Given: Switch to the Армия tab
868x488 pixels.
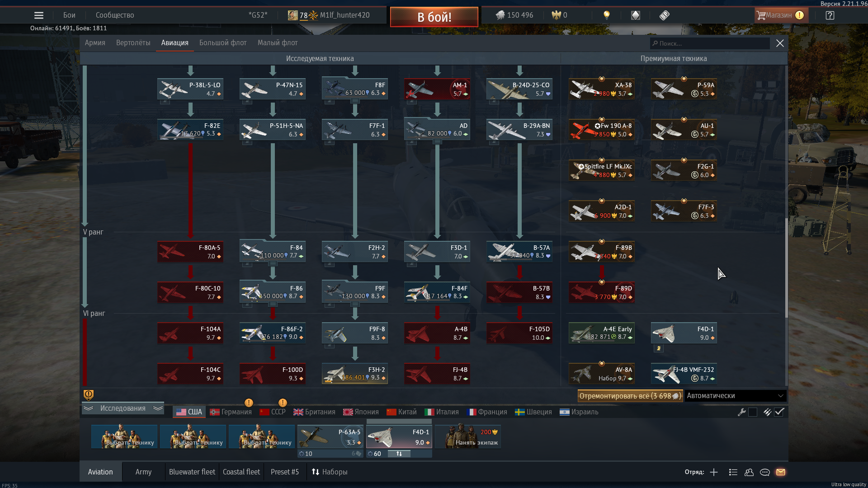Looking at the screenshot, I should [95, 43].
